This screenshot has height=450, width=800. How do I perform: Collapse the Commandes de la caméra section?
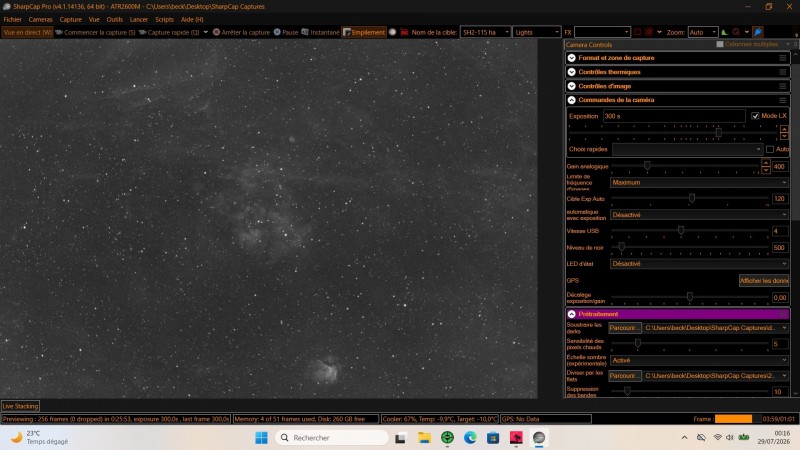click(x=571, y=100)
